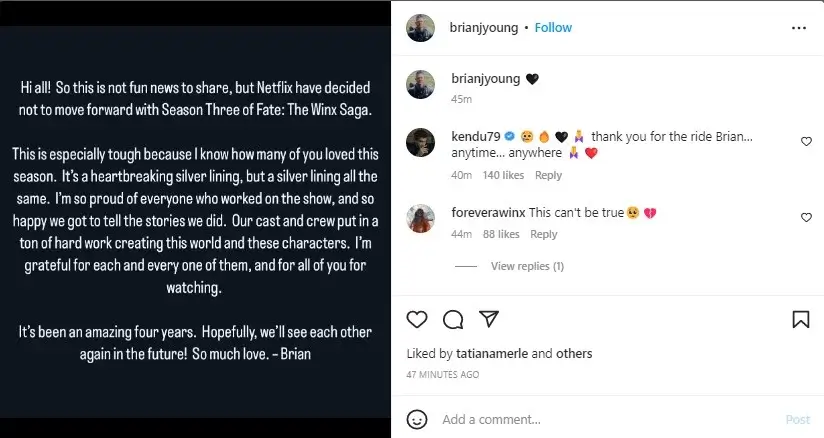Reply to kendu79's comment
This screenshot has width=824, height=438.
548,175
